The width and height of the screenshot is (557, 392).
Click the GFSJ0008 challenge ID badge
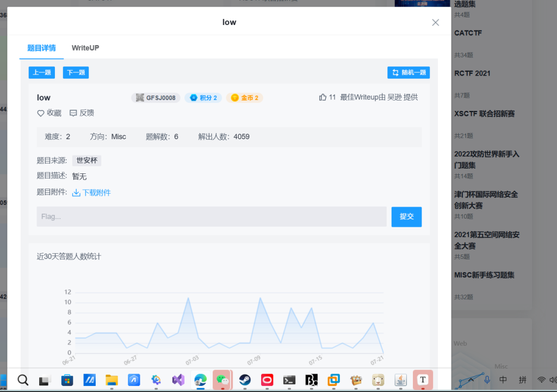coord(156,98)
